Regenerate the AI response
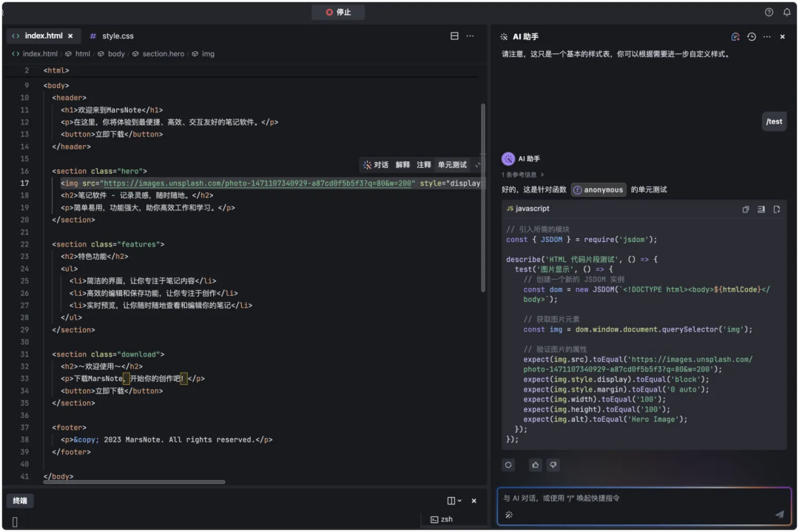The height and width of the screenshot is (532, 799). tap(508, 465)
